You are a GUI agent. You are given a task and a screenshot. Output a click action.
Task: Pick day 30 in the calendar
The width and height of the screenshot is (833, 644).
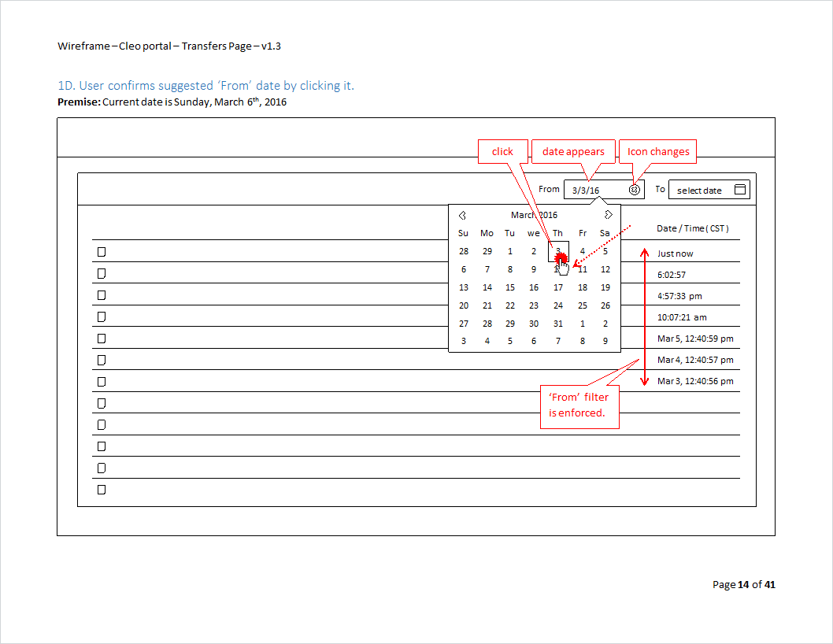pos(534,324)
